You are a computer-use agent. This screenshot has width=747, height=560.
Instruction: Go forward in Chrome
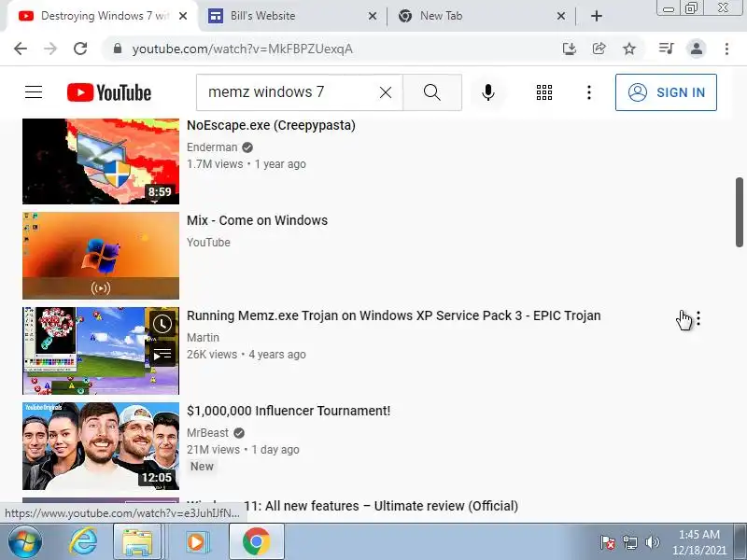click(x=50, y=49)
